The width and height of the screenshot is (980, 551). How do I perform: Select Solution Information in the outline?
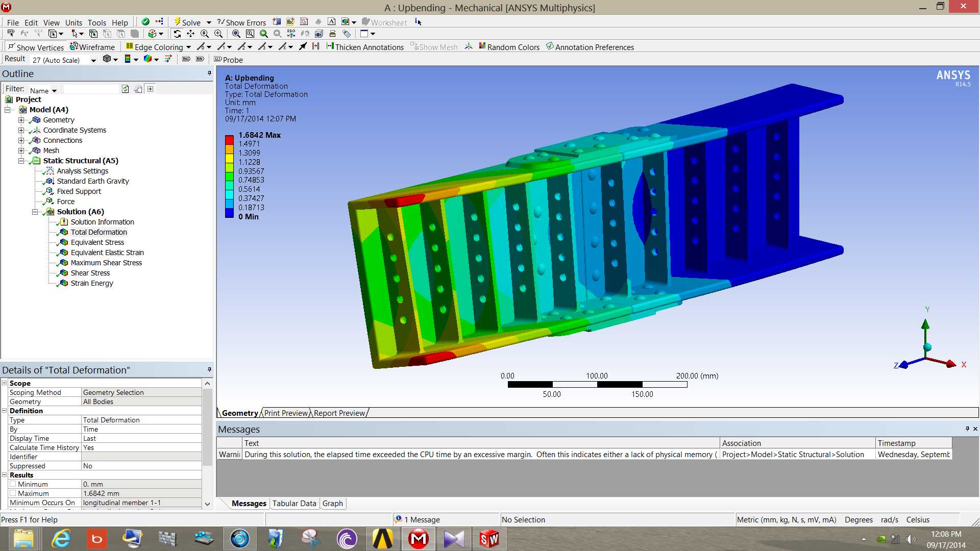point(103,222)
